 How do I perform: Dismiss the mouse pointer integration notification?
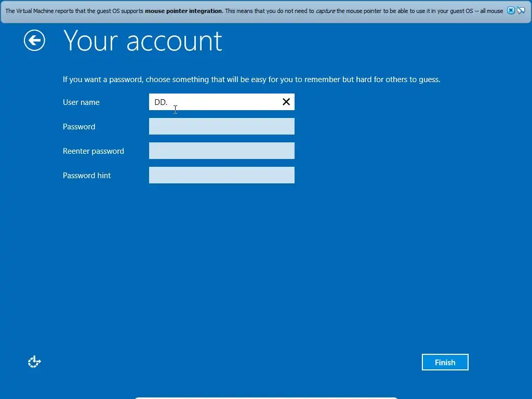pyautogui.click(x=511, y=10)
